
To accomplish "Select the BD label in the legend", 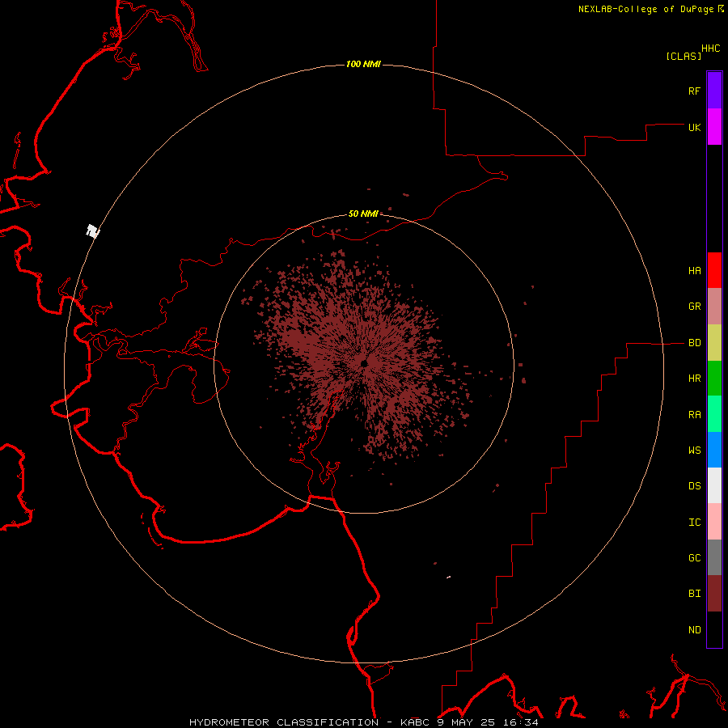I will 694,343.
